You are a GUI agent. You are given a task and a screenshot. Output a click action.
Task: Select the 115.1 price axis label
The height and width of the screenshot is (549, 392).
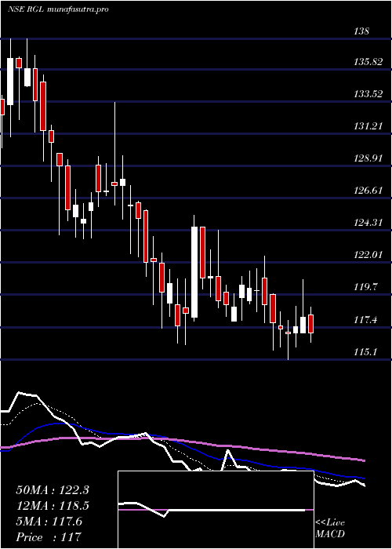point(366,352)
